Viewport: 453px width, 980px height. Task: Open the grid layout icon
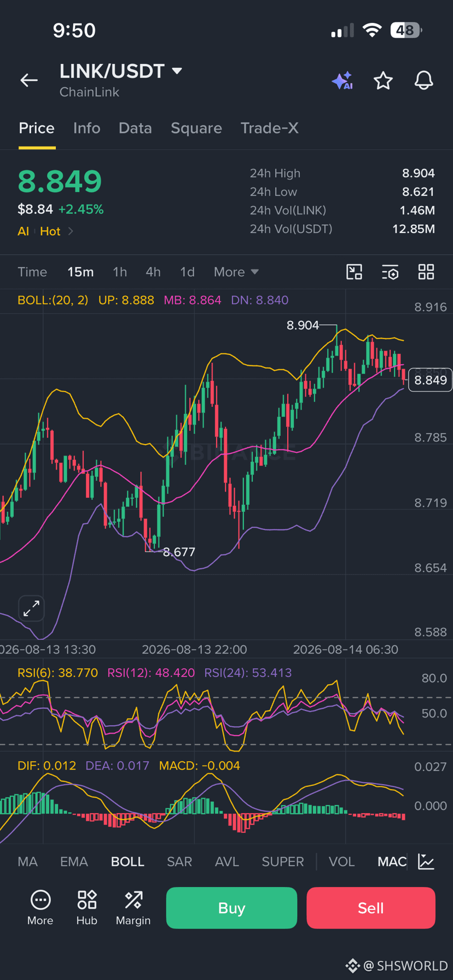click(426, 272)
